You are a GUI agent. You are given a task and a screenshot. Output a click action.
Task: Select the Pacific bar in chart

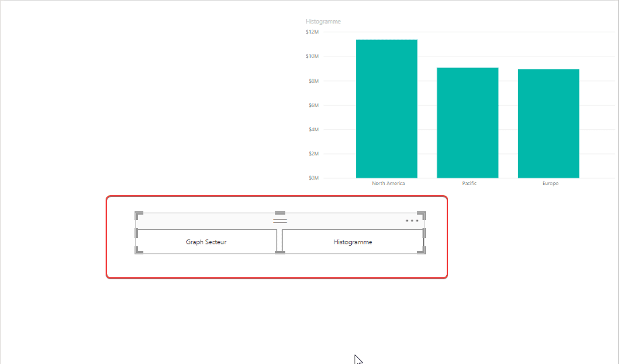(x=468, y=122)
